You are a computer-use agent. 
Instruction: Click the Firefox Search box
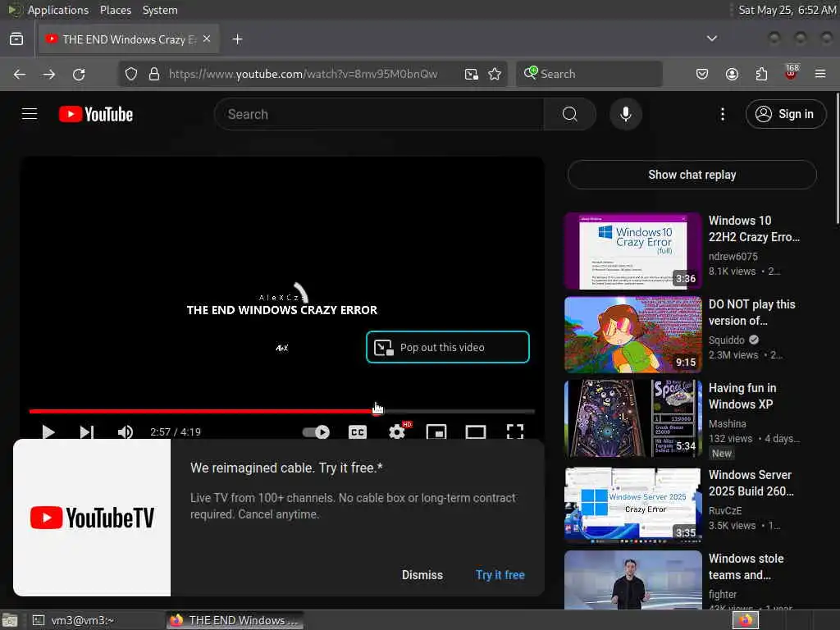pyautogui.click(x=589, y=74)
